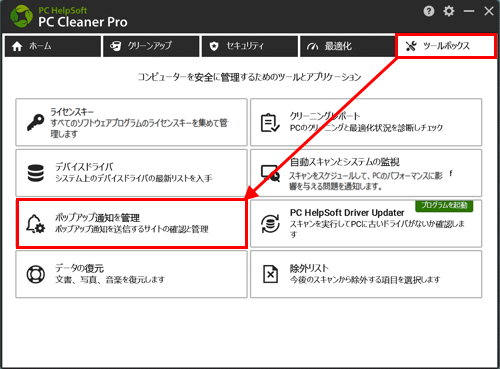Click 今後のスキャンから除外する項目 description
The width and height of the screenshot is (500, 369).
365,279
